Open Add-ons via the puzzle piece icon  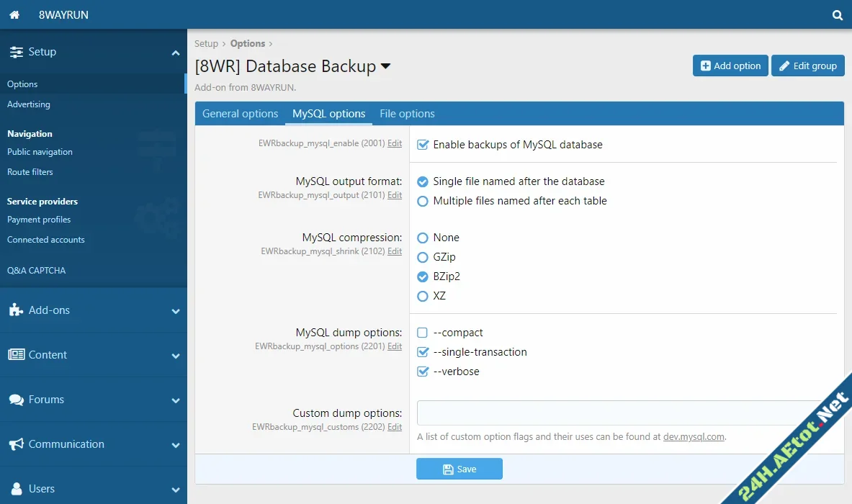pyautogui.click(x=16, y=311)
